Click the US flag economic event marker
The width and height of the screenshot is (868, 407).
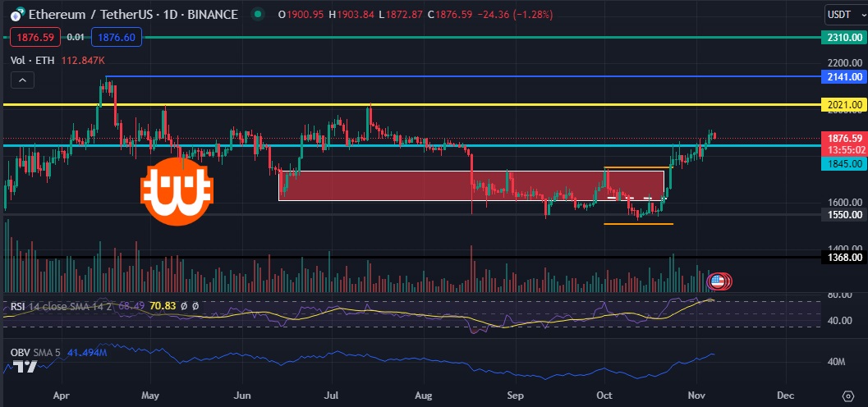(x=718, y=281)
